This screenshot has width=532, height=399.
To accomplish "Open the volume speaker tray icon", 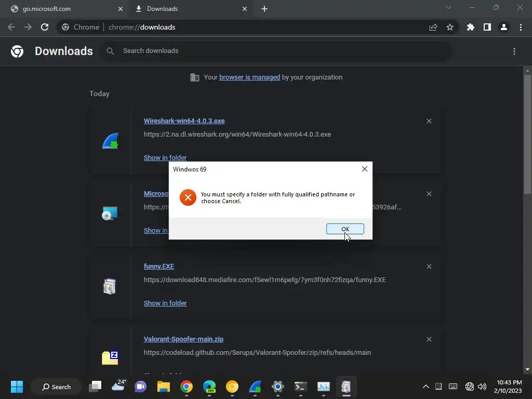I will (482, 387).
